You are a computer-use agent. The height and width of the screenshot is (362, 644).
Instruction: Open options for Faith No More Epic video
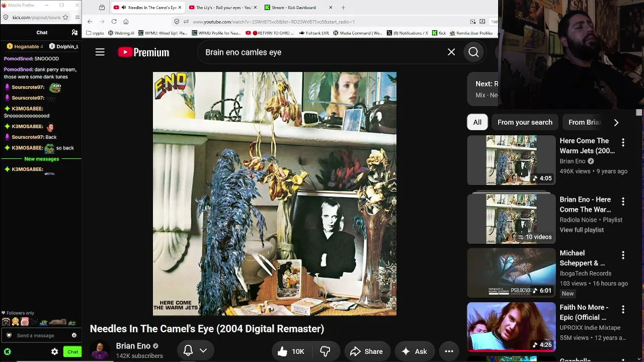tap(623, 309)
